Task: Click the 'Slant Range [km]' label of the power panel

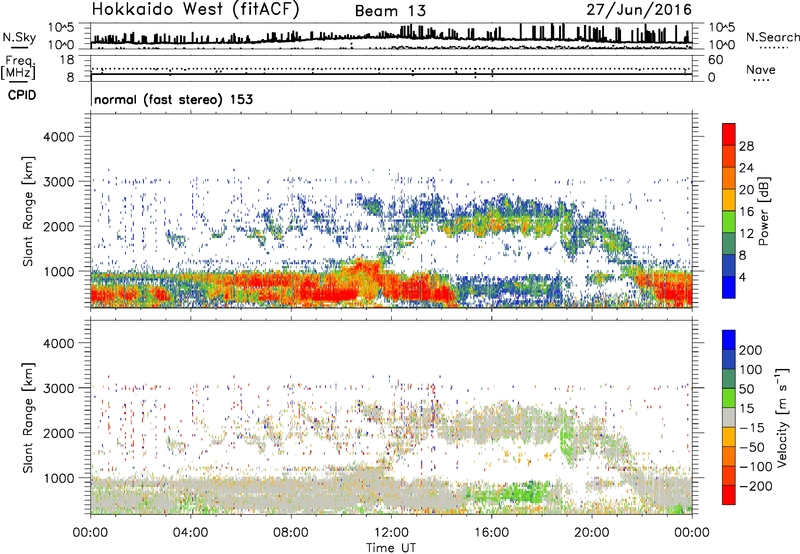Action: (x=28, y=211)
